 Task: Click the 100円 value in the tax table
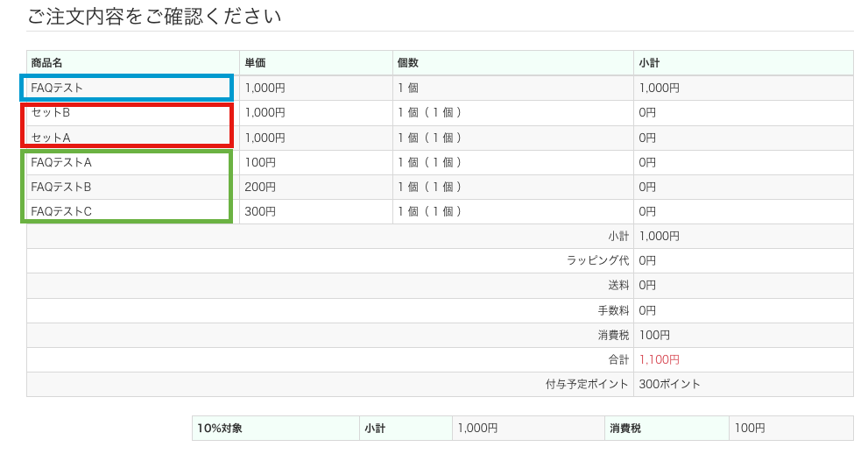(x=750, y=428)
